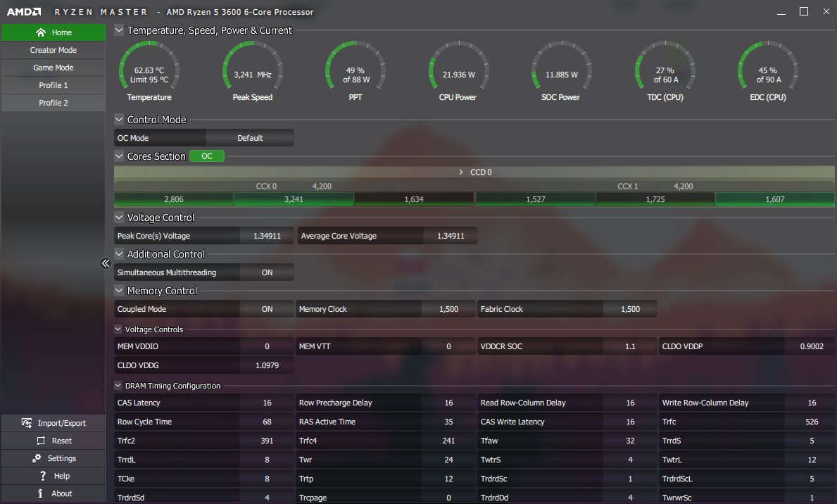Switch to Creator Mode

54,50
